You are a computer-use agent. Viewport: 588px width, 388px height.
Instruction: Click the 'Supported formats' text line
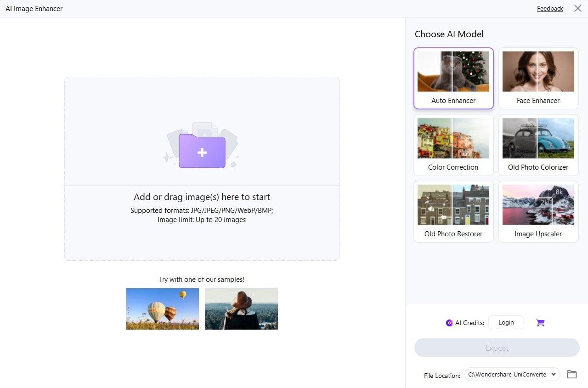pyautogui.click(x=202, y=211)
